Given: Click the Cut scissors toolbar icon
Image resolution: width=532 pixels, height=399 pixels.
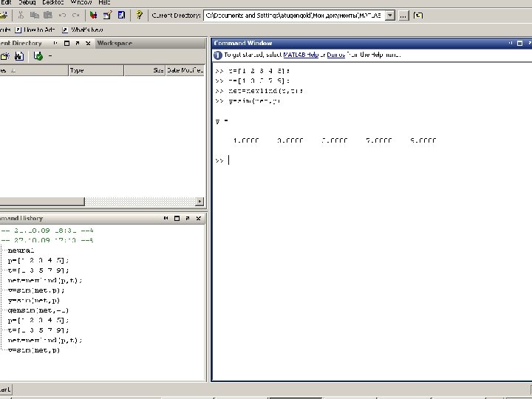Looking at the screenshot, I should point(21,16).
